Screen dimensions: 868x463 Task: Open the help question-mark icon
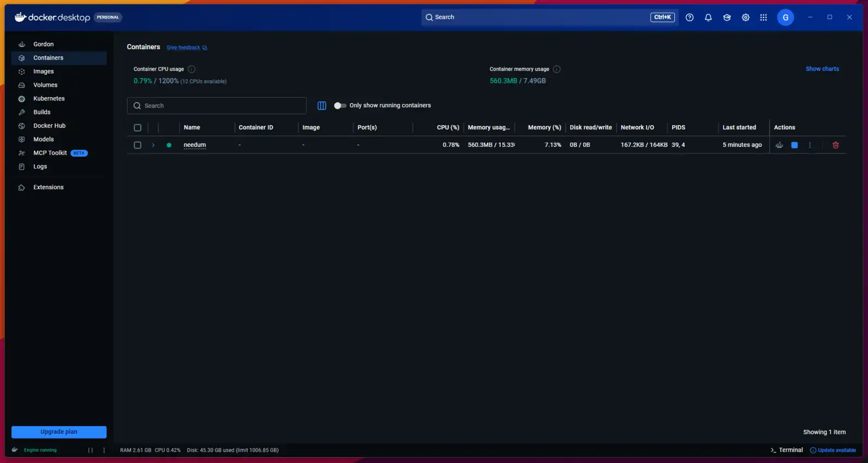click(x=690, y=17)
